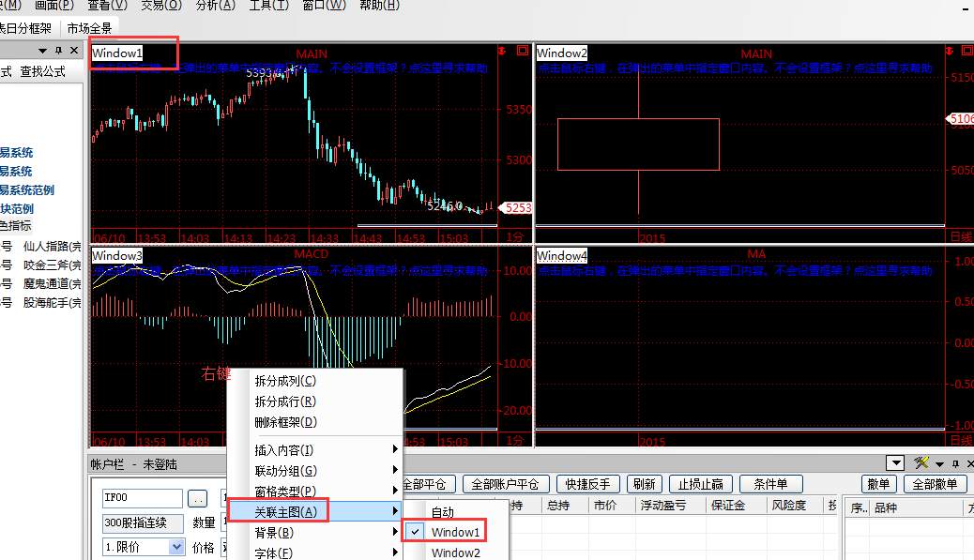Choose 自动 in the 关联主图 submenu
The image size is (974, 560).
(x=442, y=512)
